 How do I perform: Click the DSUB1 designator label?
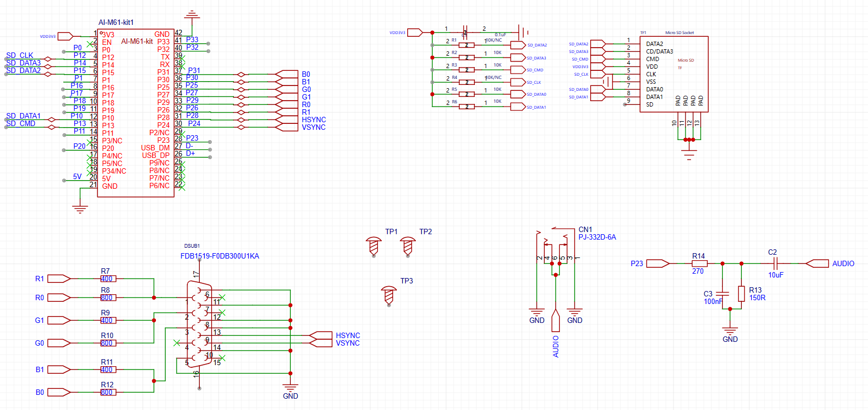click(x=192, y=246)
